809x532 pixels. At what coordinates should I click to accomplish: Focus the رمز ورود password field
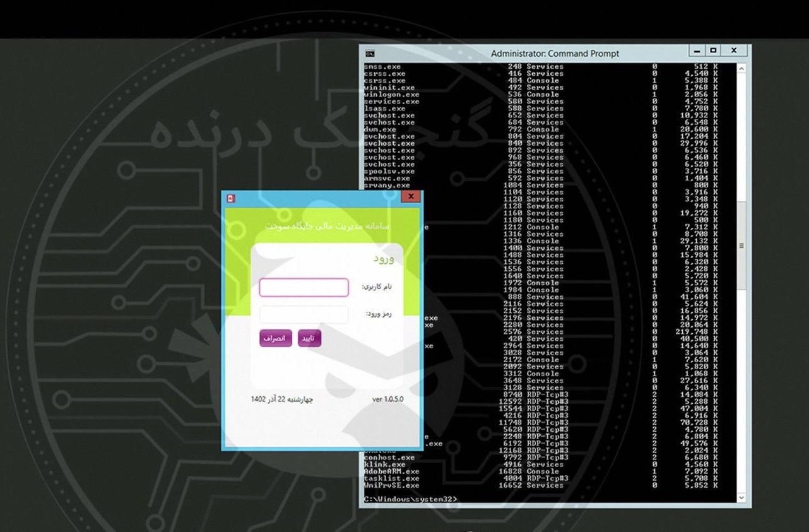[x=304, y=314]
